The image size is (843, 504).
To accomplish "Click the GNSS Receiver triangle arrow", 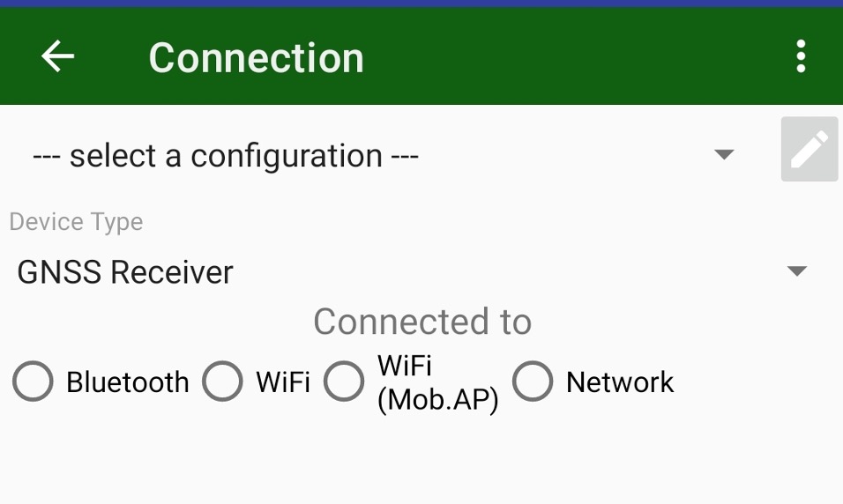I will (x=796, y=271).
